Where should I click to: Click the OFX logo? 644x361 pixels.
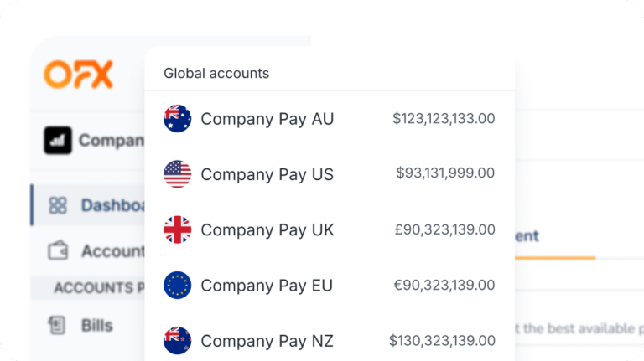click(x=79, y=74)
